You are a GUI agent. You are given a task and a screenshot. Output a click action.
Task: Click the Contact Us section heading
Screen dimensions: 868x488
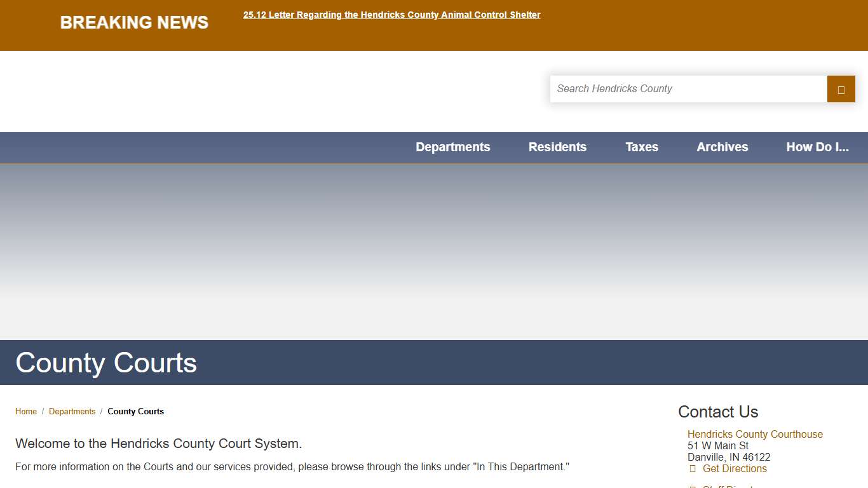tap(718, 412)
